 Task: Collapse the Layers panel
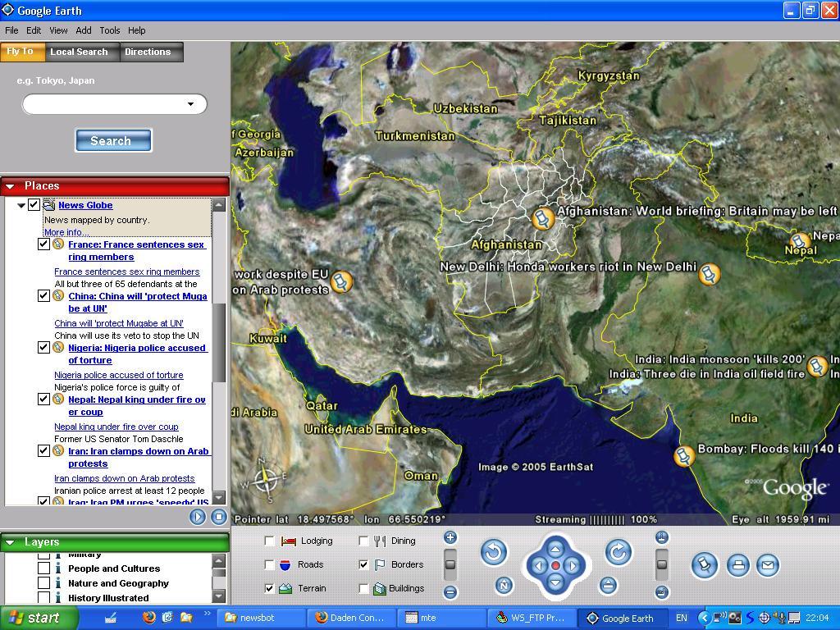tap(10, 543)
